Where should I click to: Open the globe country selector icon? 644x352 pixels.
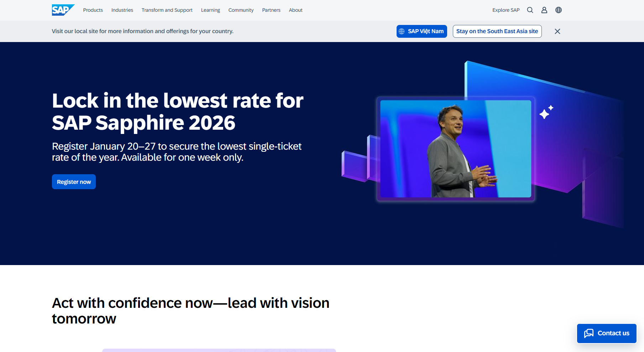[x=559, y=10]
